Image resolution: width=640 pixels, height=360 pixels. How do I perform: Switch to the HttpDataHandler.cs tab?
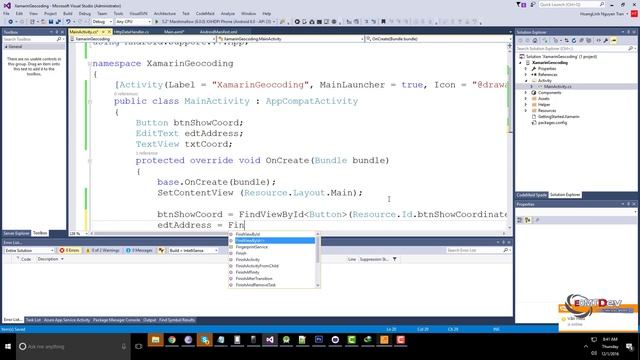tap(131, 31)
